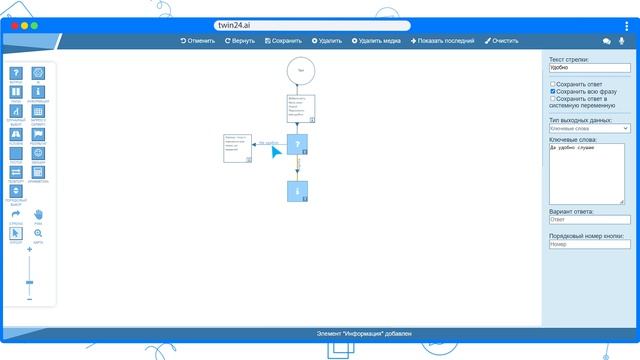Click Сохранить in the top toolbar

click(x=283, y=41)
